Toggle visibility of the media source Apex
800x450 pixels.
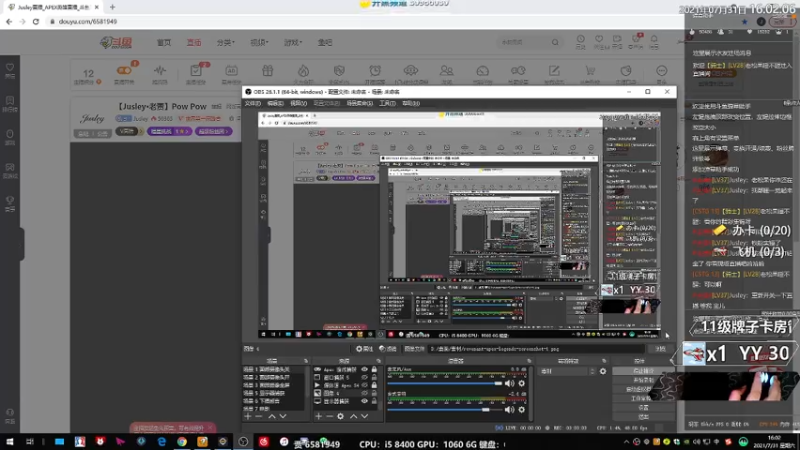pos(364,386)
